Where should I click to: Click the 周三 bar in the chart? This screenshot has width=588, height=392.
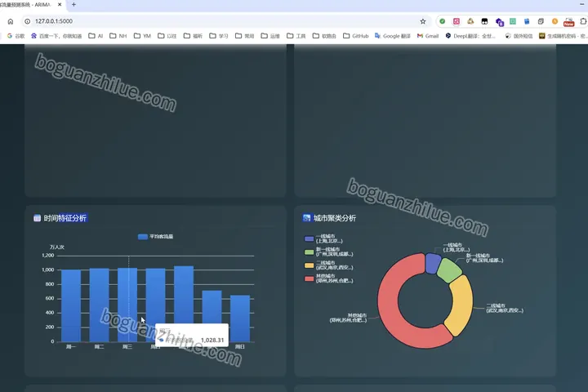pos(127,305)
